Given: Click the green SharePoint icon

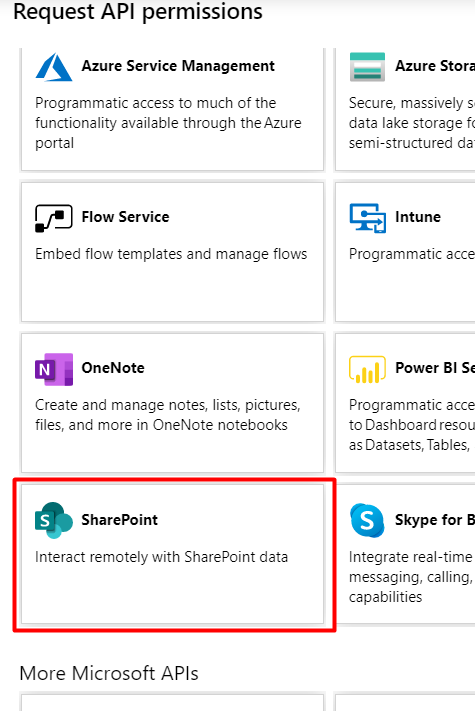Looking at the screenshot, I should (x=53, y=520).
